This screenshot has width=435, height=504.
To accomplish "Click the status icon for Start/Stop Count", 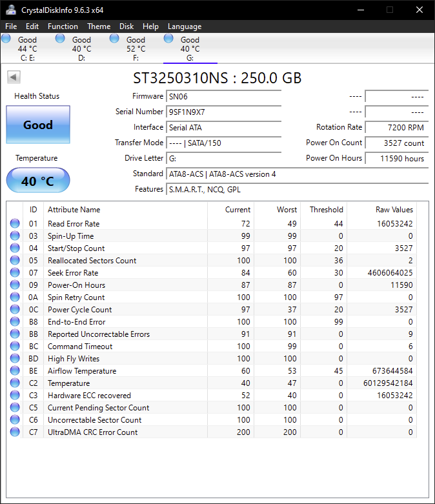I will pos(15,248).
